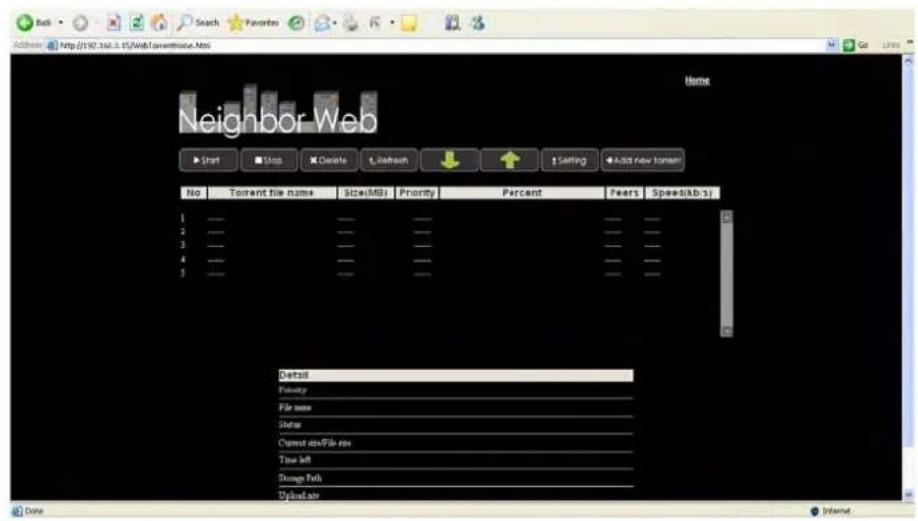Start the selected torrent
Image resolution: width=918 pixels, height=521 pixels.
coord(208,160)
